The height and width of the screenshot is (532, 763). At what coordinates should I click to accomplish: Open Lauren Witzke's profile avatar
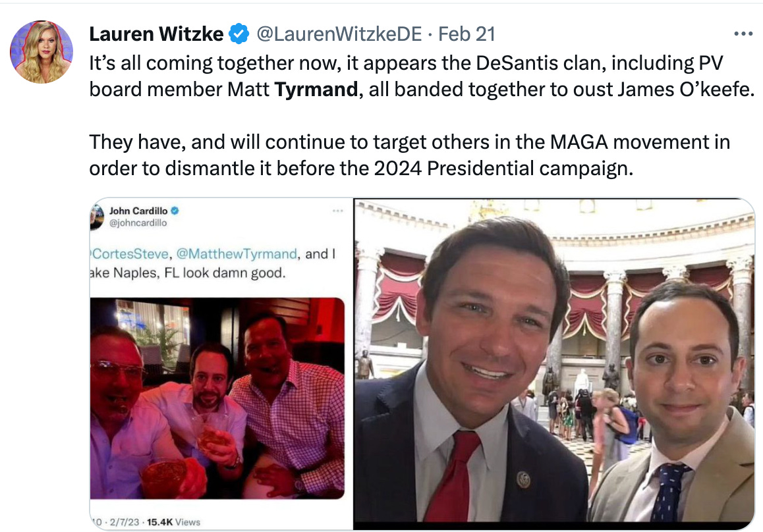click(x=42, y=52)
